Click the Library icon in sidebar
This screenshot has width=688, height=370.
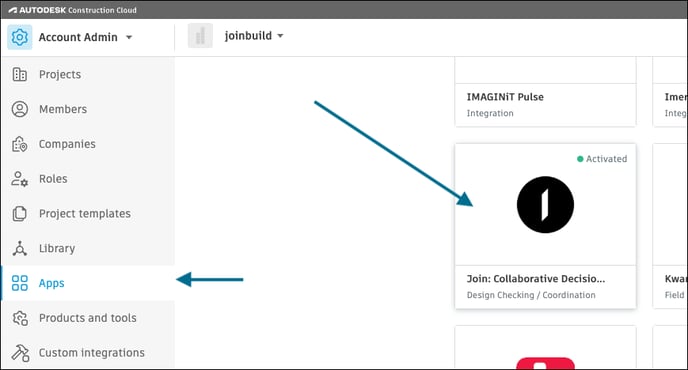20,248
